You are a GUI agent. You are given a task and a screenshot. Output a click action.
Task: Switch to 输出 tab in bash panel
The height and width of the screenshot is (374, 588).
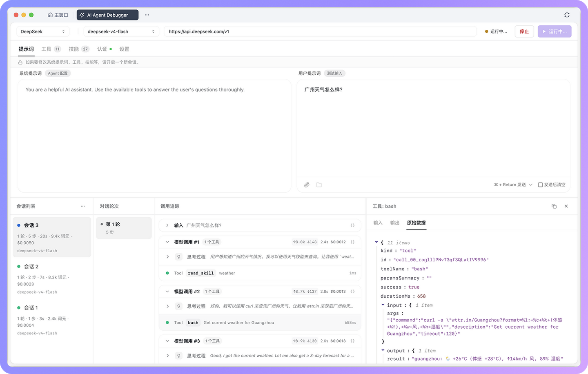(395, 223)
